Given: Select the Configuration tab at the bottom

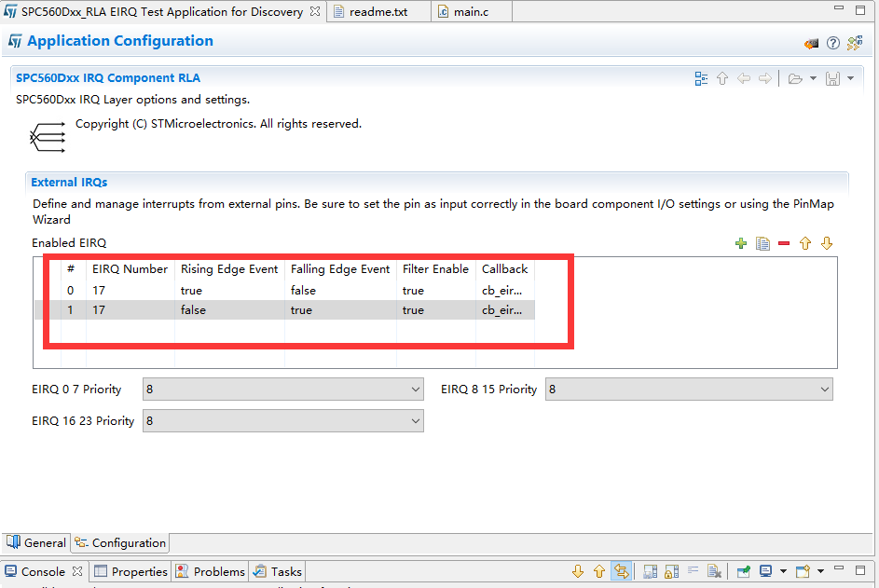Looking at the screenshot, I should click(120, 542).
